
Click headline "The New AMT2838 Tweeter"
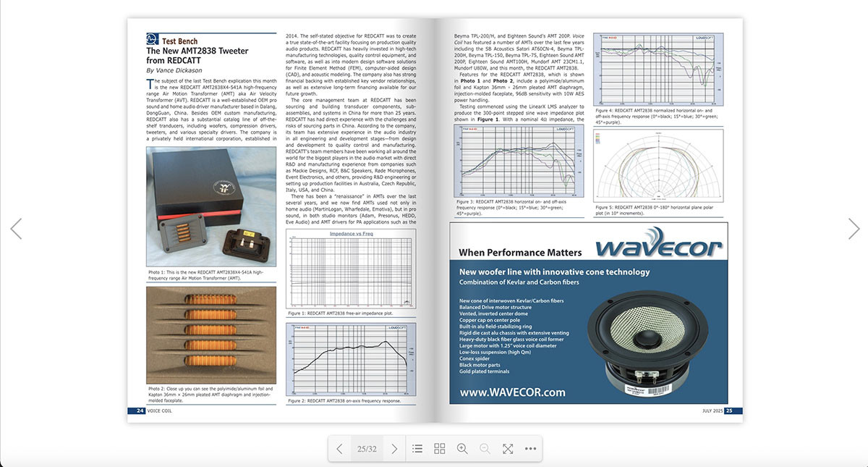pos(197,51)
